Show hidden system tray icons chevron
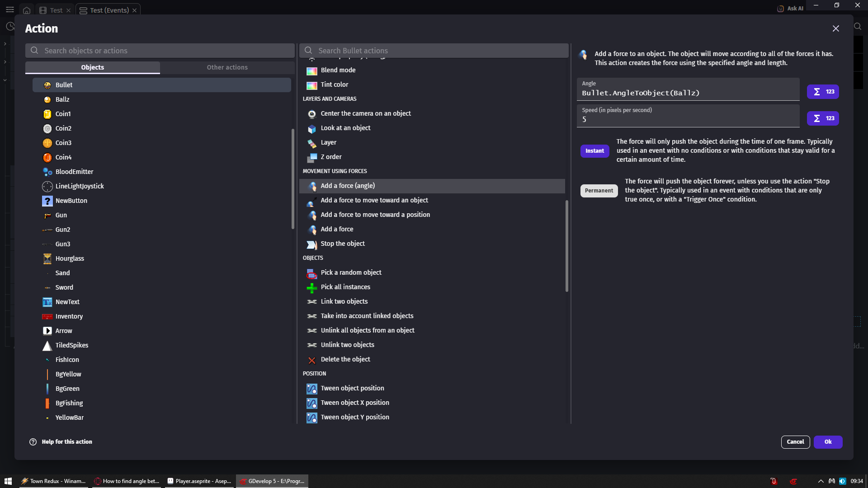Screen dimensions: 868x488 tap(821, 481)
